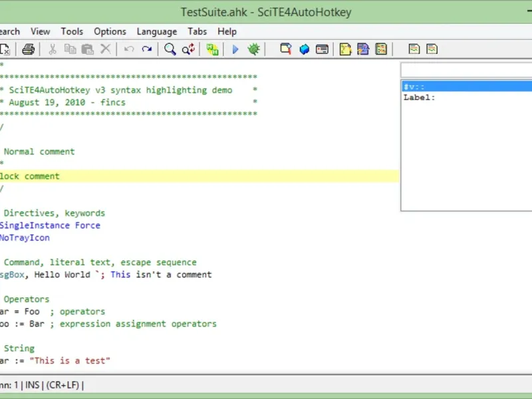Click 'SciTE4AutoHotkey v3 syntax highlighting demo' line
Image resolution: width=532 pixels, height=399 pixels.
pos(120,90)
